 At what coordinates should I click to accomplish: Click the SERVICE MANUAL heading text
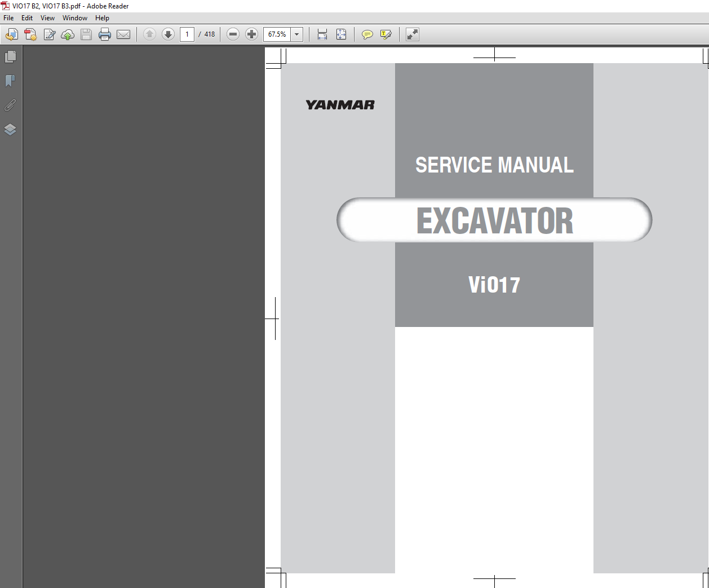(494, 165)
